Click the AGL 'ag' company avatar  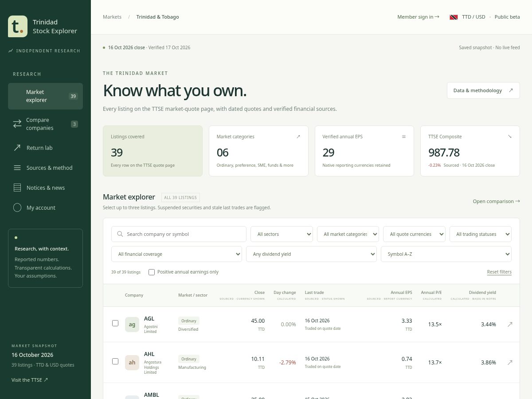coord(132,324)
